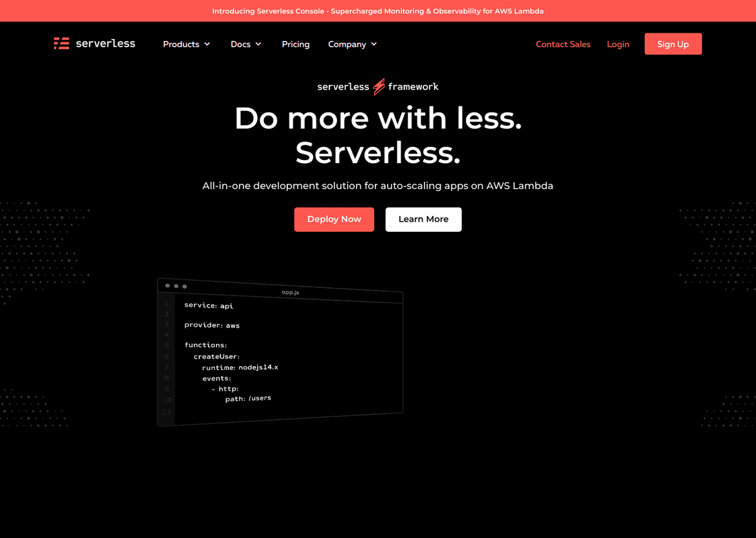The image size is (756, 538).
Task: Click the Contact Sales link
Action: [x=563, y=44]
